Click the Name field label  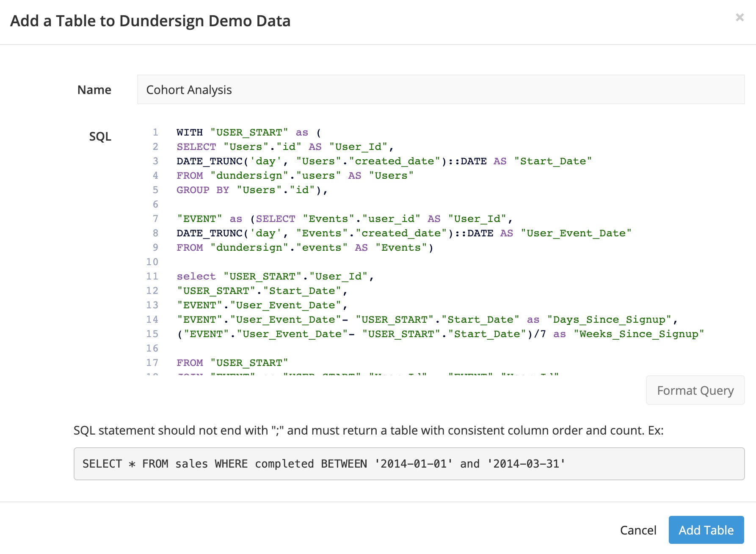(x=94, y=90)
